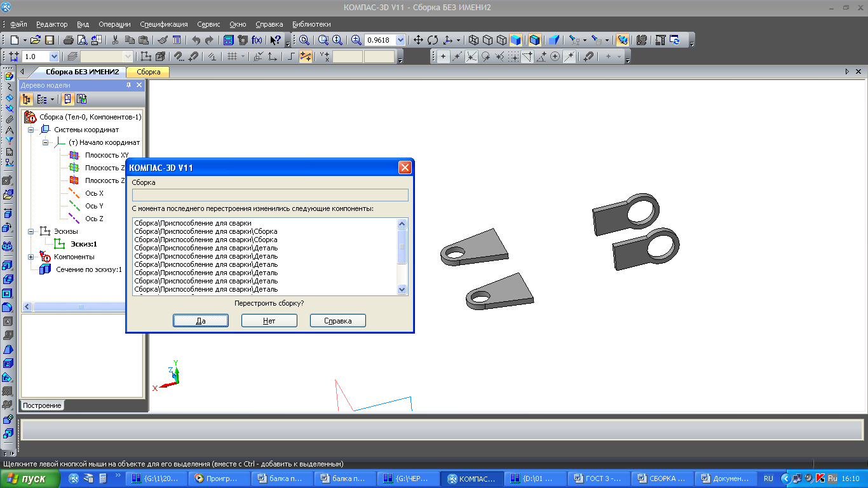Open the Файл menu
Screen dimensions: 868x488
click(x=18, y=24)
